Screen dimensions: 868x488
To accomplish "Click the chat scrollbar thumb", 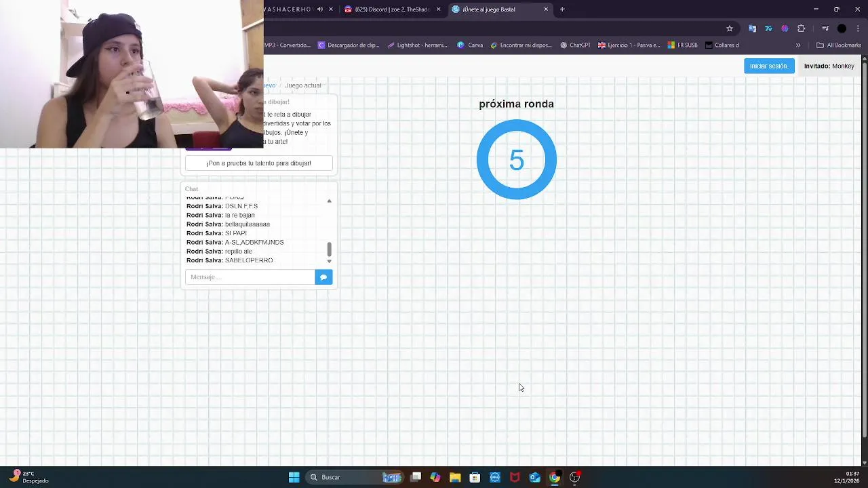I will point(330,249).
